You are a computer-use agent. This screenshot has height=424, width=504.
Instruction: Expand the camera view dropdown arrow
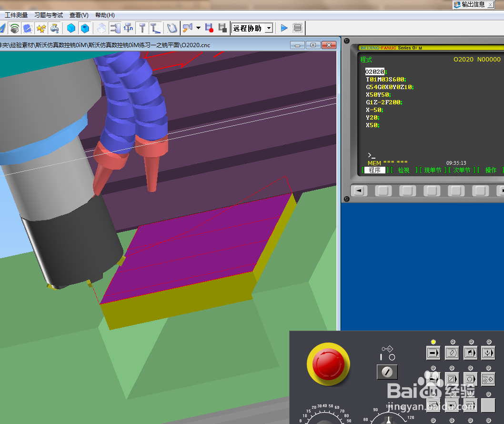(198, 28)
